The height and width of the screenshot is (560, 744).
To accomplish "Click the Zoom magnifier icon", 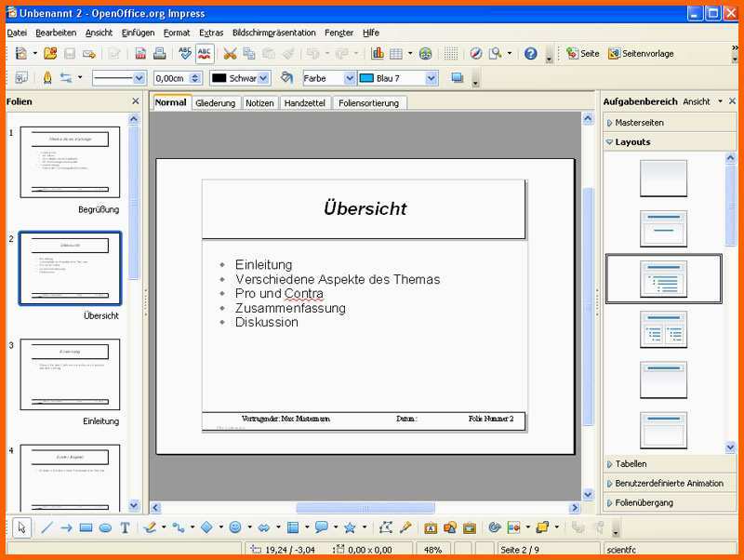I will [x=496, y=54].
